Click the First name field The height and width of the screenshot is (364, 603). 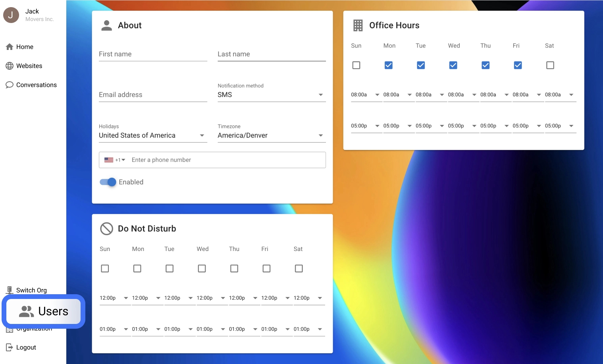coord(153,54)
